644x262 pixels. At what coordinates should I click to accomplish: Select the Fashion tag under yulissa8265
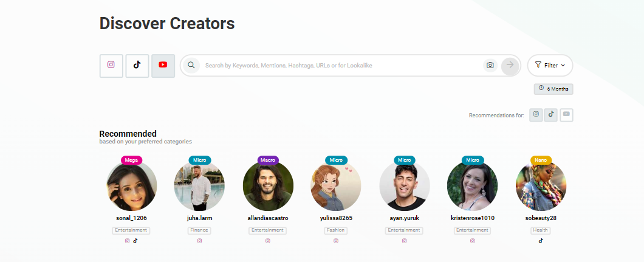tap(336, 230)
